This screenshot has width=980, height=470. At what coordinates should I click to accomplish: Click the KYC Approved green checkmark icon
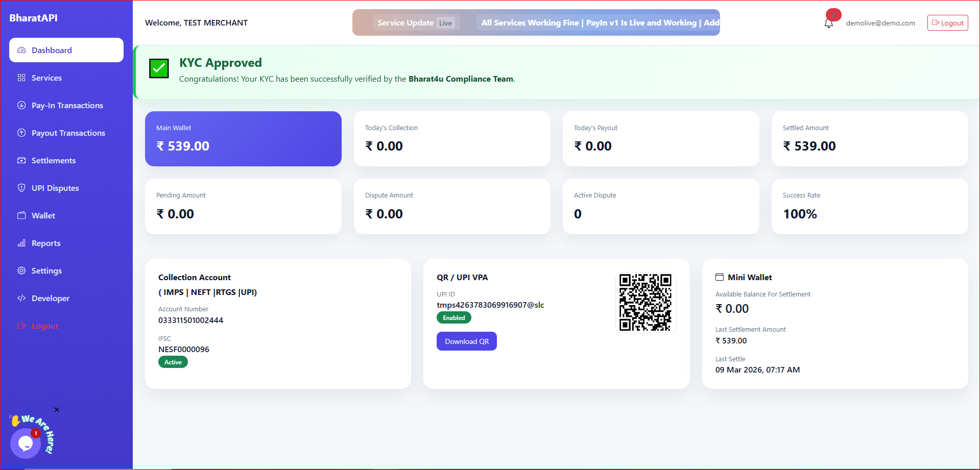pyautogui.click(x=159, y=68)
